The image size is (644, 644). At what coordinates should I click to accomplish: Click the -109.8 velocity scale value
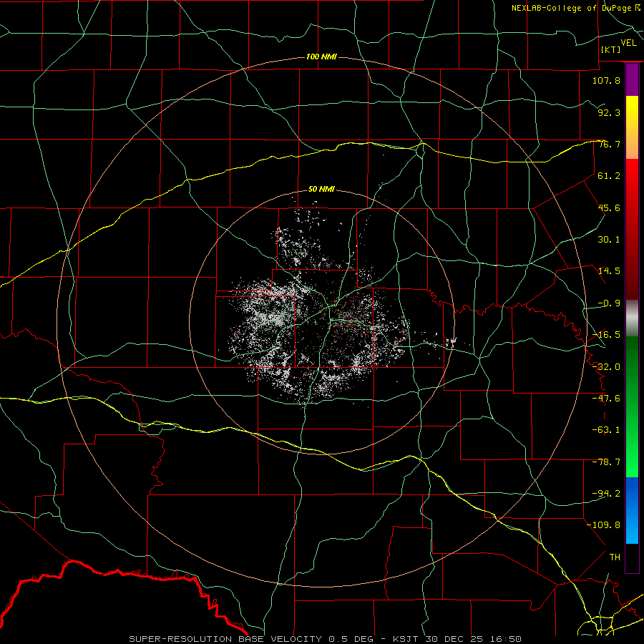[x=604, y=525]
